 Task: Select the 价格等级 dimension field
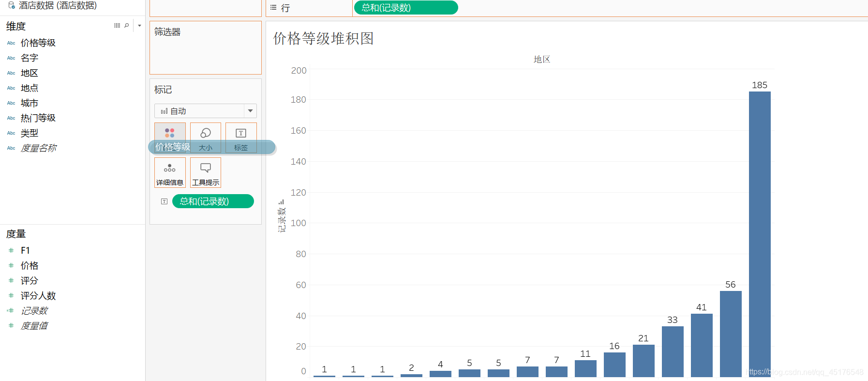pyautogui.click(x=38, y=43)
